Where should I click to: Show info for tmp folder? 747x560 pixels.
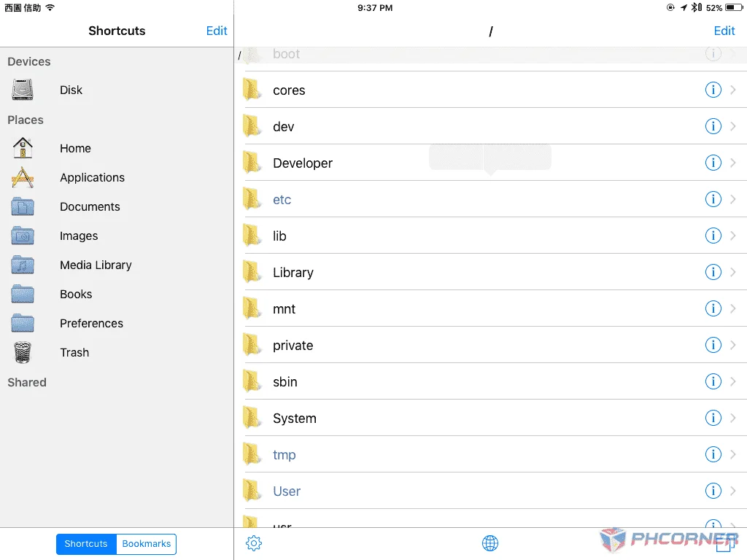click(x=713, y=454)
